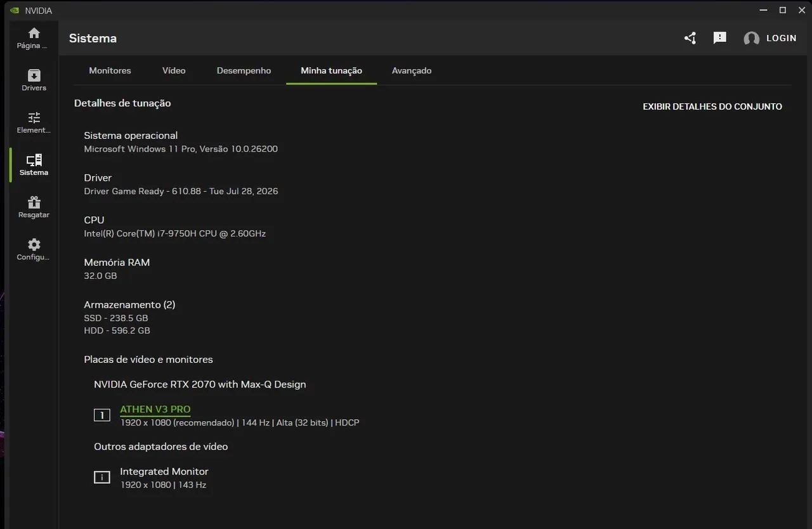
Task: Click the share icon in header
Action: 690,38
